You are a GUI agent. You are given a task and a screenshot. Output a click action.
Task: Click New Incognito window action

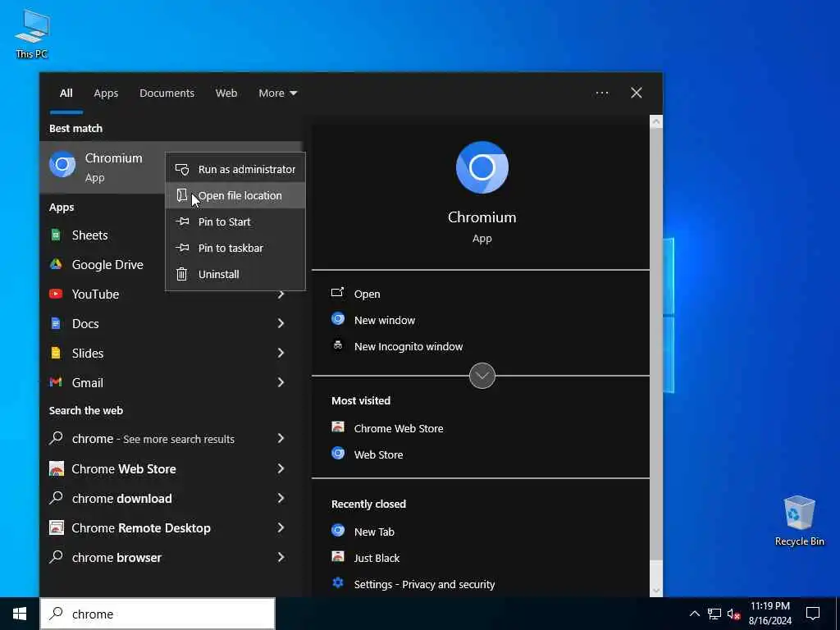409,347
